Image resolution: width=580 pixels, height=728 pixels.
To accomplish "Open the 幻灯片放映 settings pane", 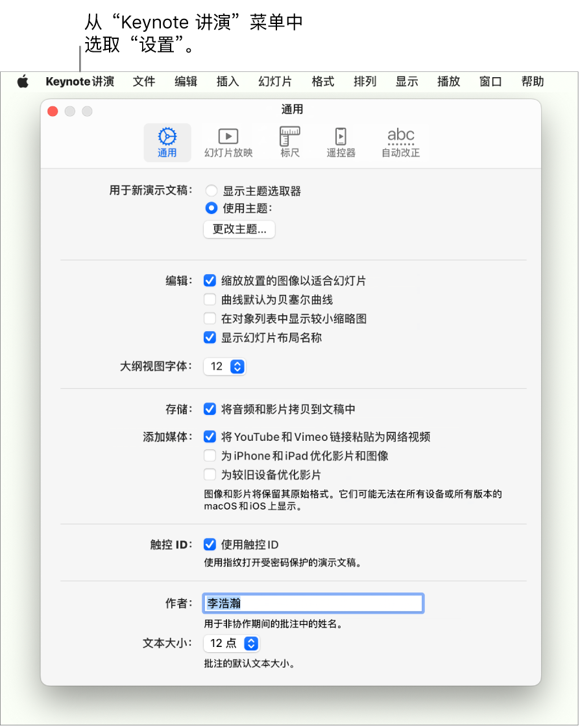I will pyautogui.click(x=228, y=143).
